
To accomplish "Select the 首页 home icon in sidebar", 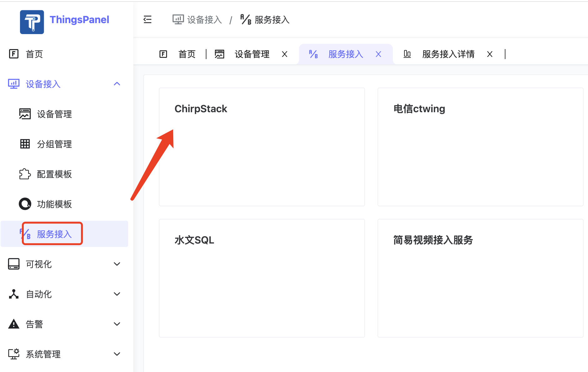I will coord(14,54).
